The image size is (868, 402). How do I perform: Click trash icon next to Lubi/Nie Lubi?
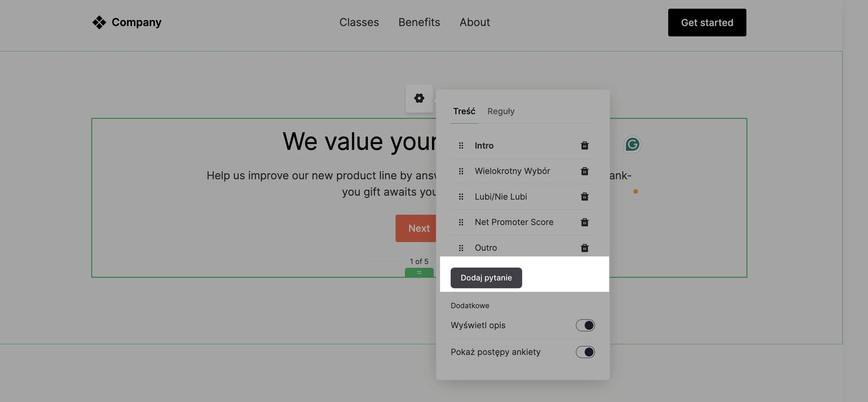click(x=584, y=197)
